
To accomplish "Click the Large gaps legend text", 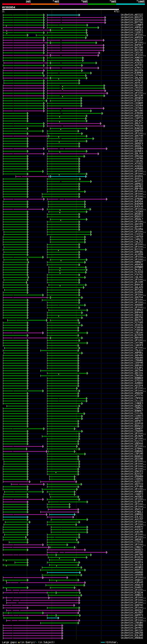I will tap(28, 642).
